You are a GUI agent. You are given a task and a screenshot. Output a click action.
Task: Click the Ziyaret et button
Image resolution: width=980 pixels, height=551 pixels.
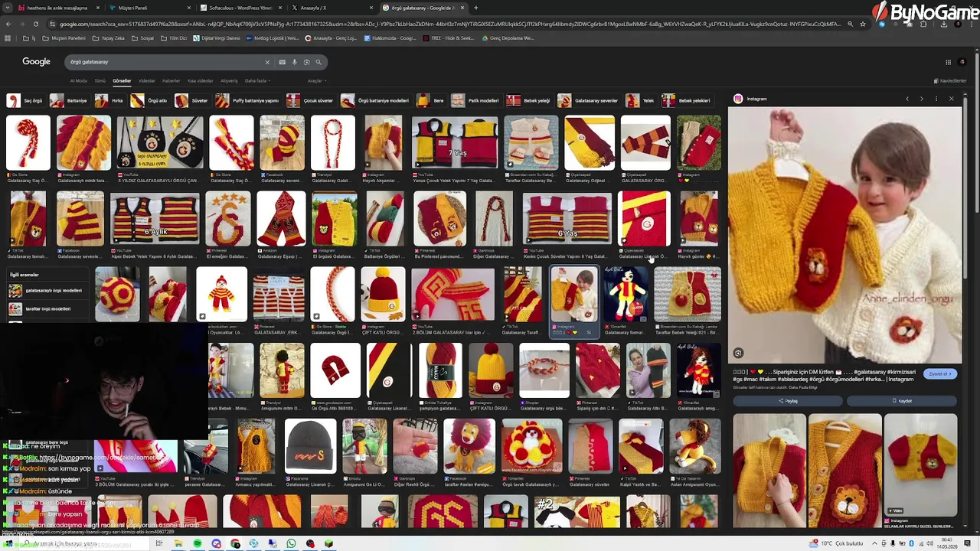click(x=940, y=373)
